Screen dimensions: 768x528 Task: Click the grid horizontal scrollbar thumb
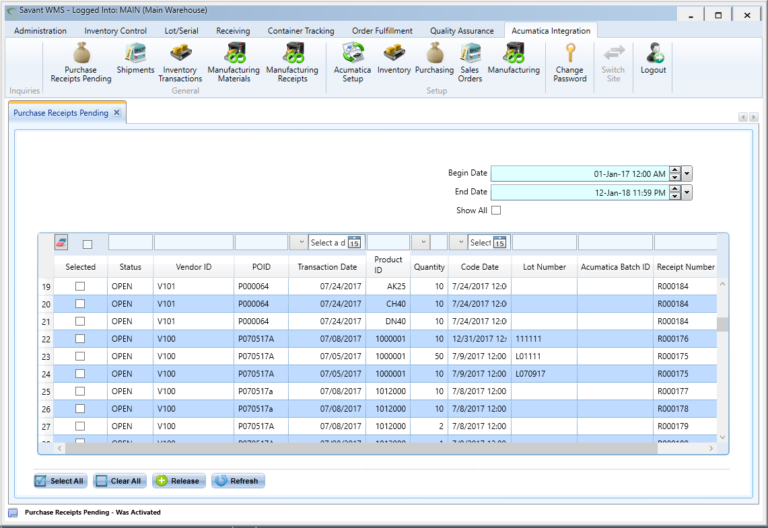(x=361, y=448)
